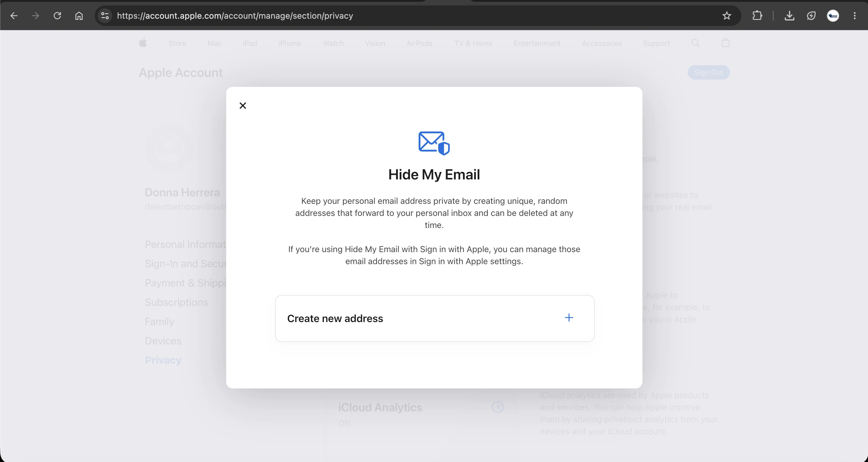The image size is (868, 462).
Task: Open the Vision menu item
Action: click(x=375, y=43)
